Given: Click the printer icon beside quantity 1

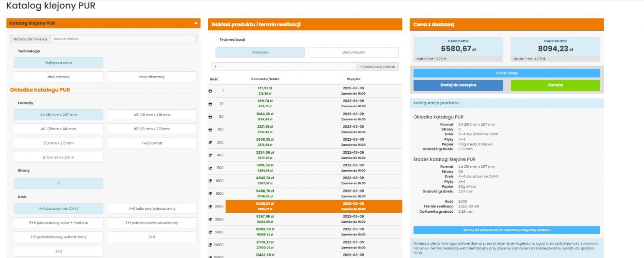Looking at the screenshot, I should (x=210, y=91).
